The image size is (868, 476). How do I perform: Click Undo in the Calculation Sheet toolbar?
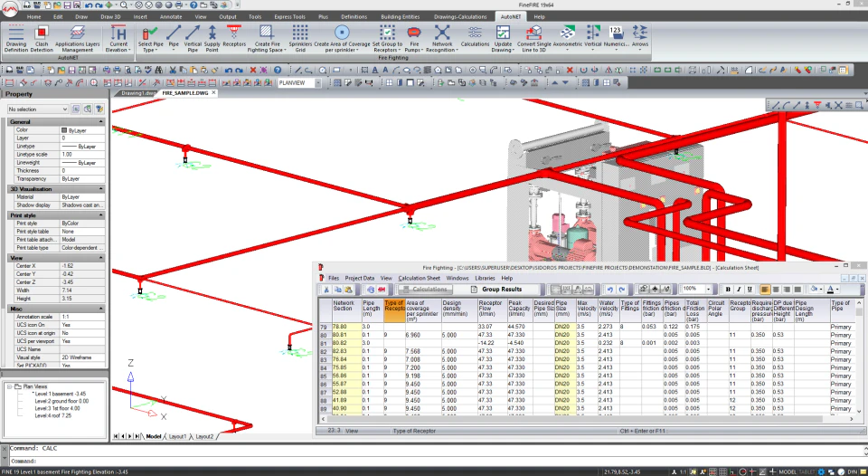coord(610,290)
